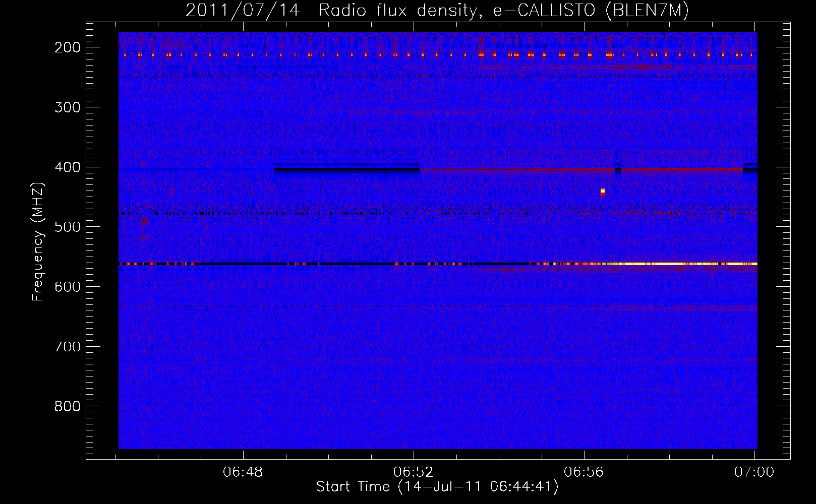Click the dark band at 400 MHz around 06:50
Viewport: 816px width, 504px height.
click(x=347, y=169)
